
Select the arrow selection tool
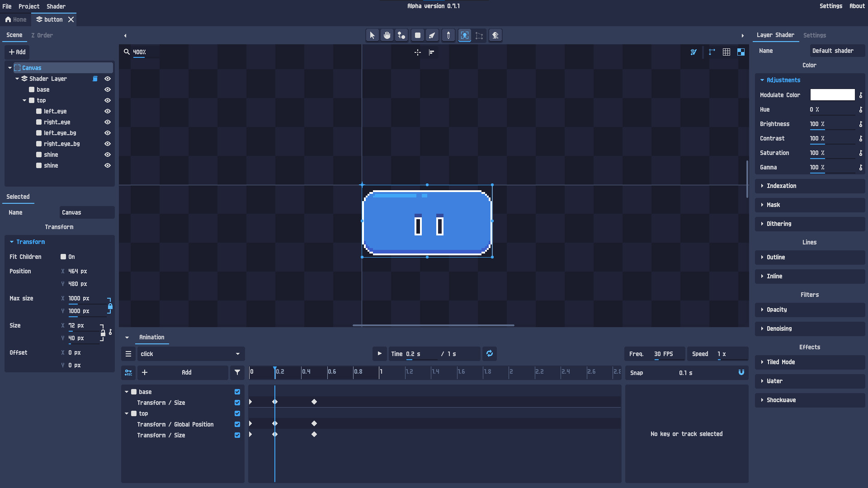(372, 35)
